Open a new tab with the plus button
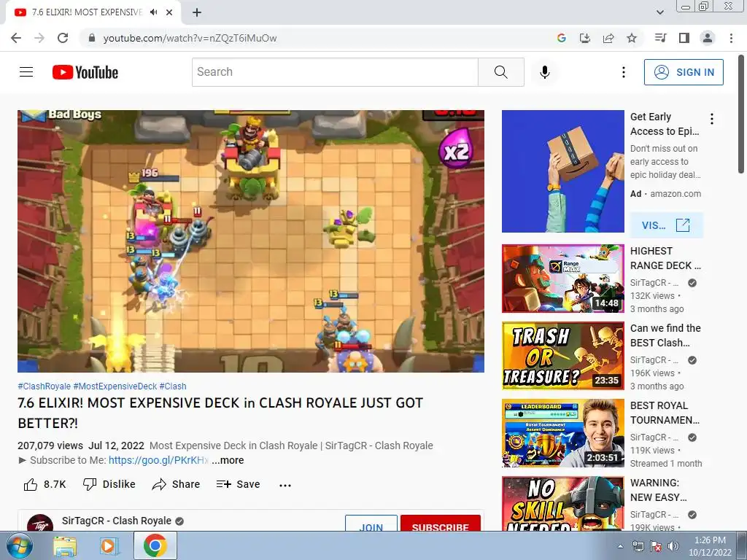Screen dimensions: 747x560 pyautogui.click(x=197, y=12)
